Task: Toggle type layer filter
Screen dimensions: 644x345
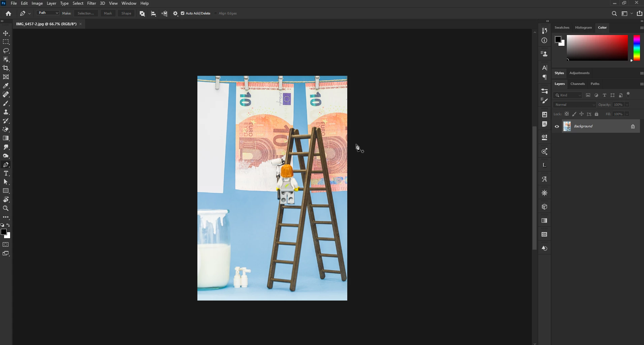Action: pos(605,95)
